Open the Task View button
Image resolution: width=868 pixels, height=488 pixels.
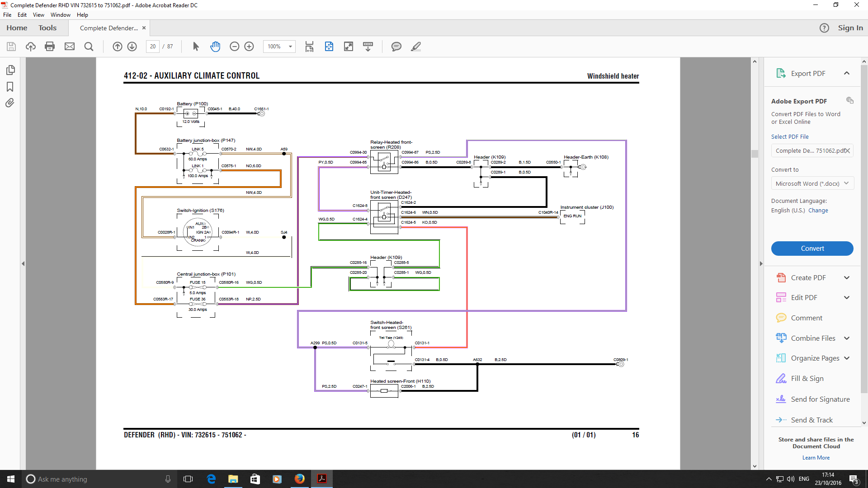[x=188, y=479]
